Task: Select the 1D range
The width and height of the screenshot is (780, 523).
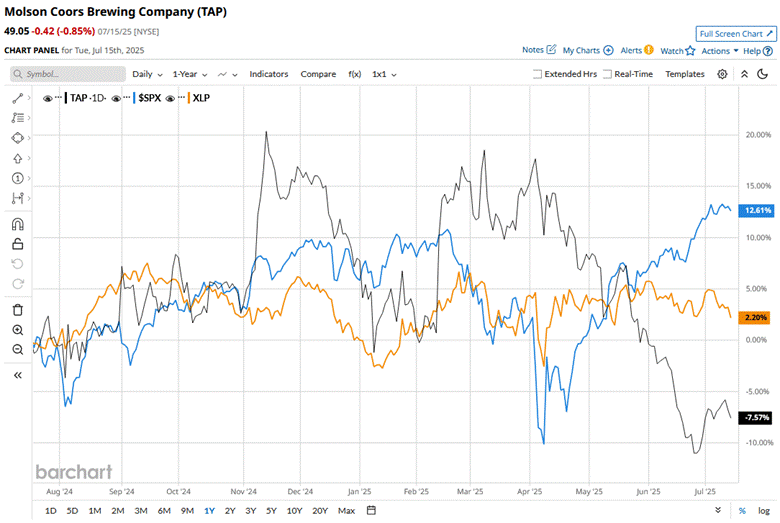Action: click(x=50, y=511)
